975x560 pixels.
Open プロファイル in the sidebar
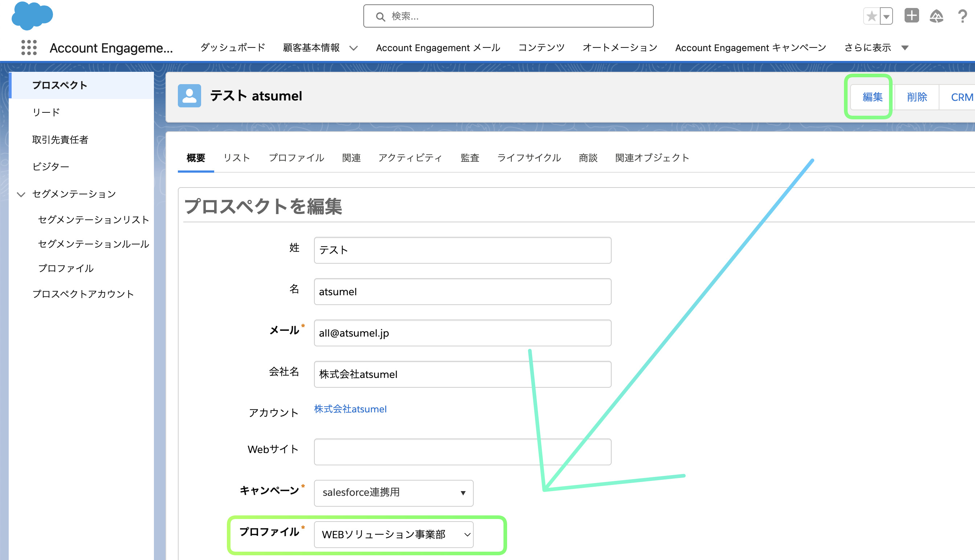tap(66, 268)
